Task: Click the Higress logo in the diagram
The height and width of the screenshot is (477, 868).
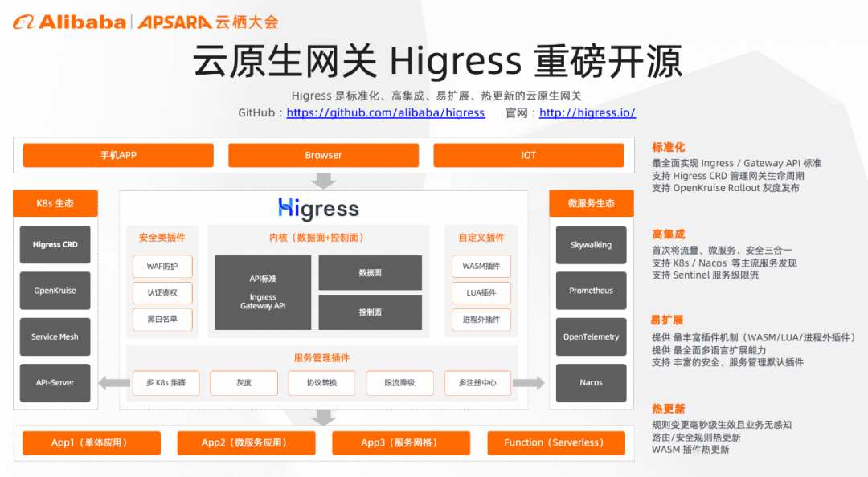Action: pos(318,209)
